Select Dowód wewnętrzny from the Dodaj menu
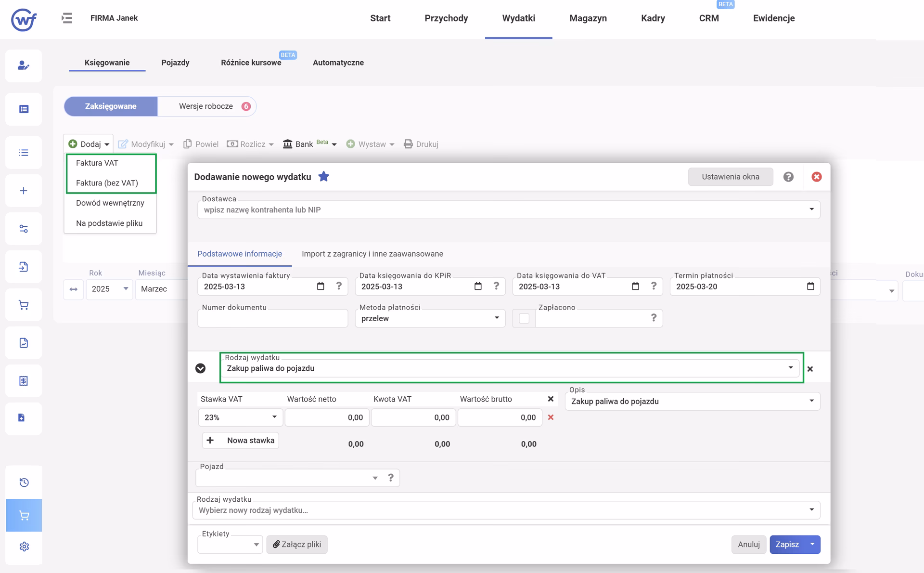This screenshot has height=573, width=924. (x=110, y=203)
